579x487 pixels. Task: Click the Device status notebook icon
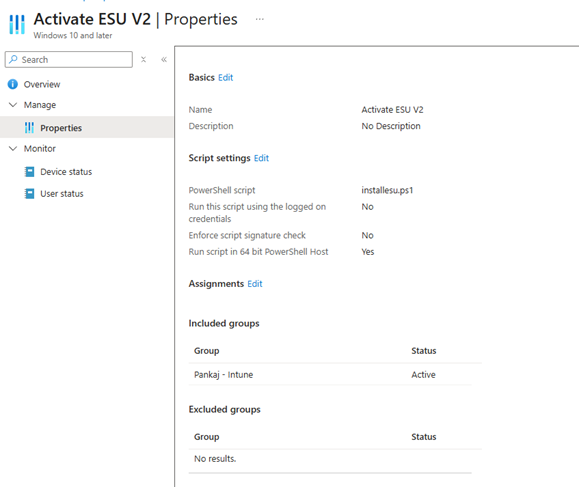[29, 172]
